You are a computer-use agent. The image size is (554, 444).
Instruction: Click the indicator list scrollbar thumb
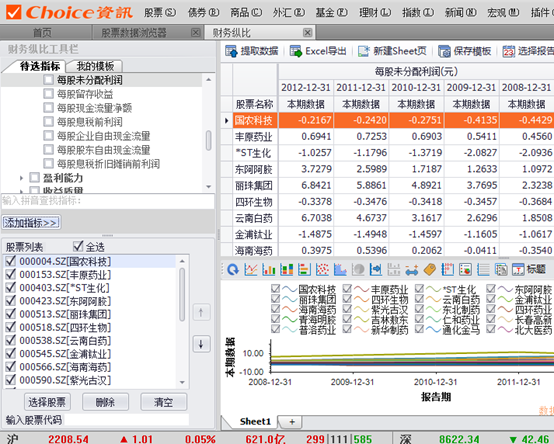pos(208,140)
